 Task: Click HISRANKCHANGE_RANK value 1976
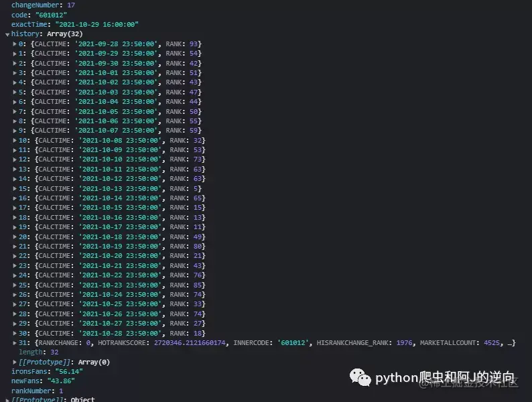coord(405,343)
